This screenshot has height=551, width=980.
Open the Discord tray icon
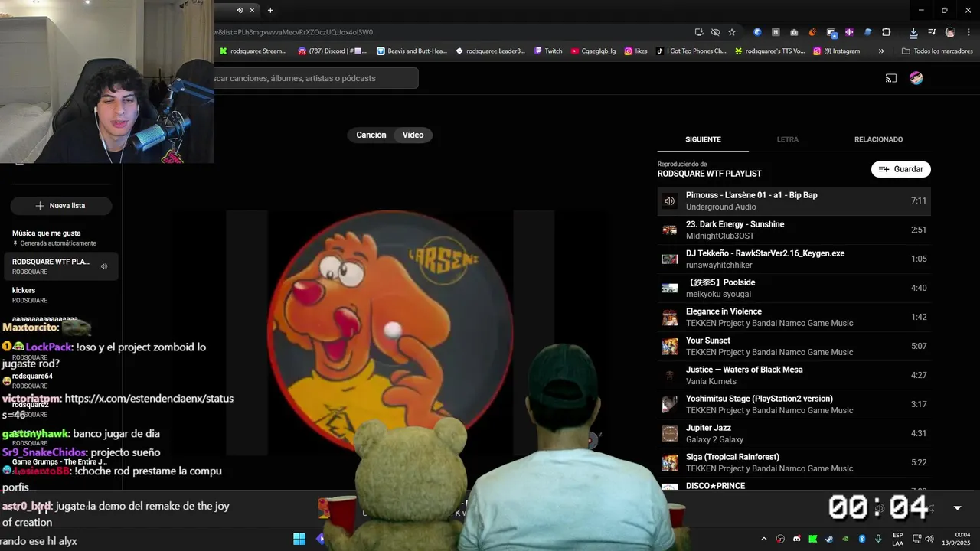coord(796,539)
